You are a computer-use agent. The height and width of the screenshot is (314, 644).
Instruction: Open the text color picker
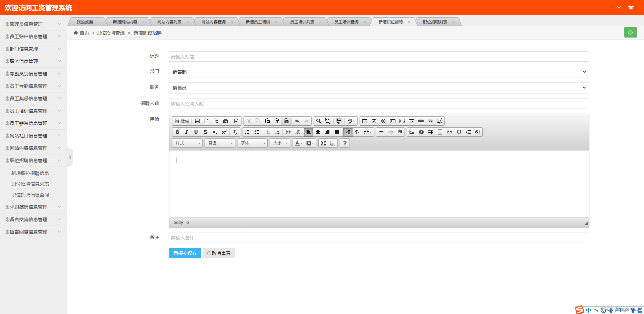pyautogui.click(x=298, y=143)
